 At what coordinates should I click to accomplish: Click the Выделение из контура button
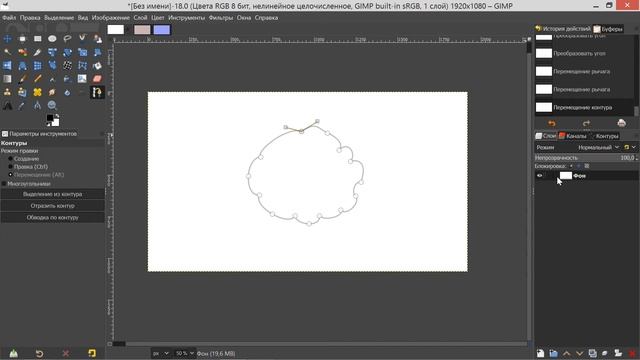[x=53, y=194]
